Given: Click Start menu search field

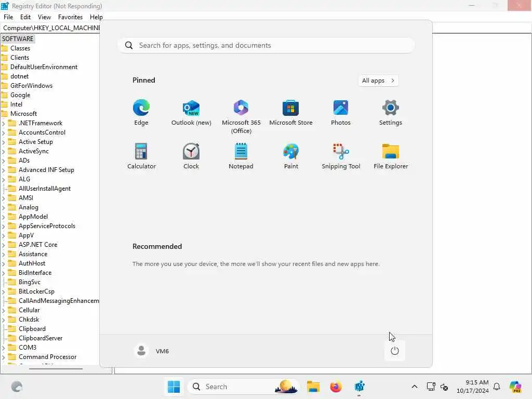Looking at the screenshot, I should (x=266, y=46).
